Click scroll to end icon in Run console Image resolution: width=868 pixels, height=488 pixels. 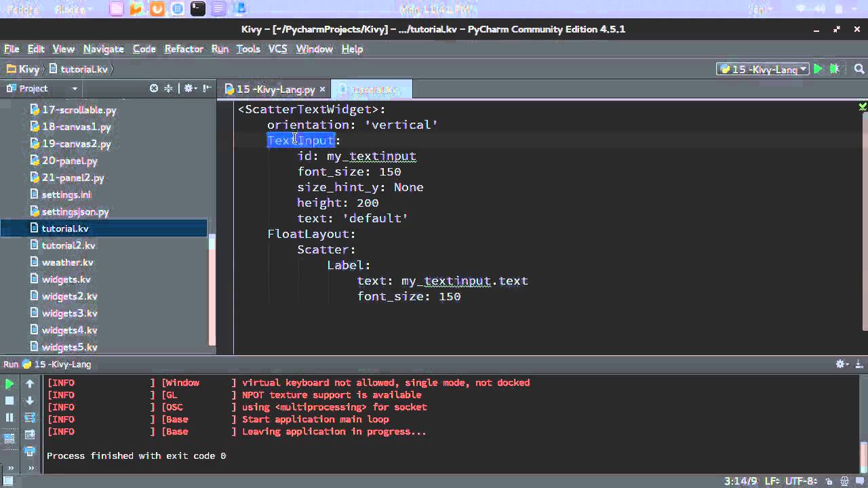pyautogui.click(x=30, y=434)
